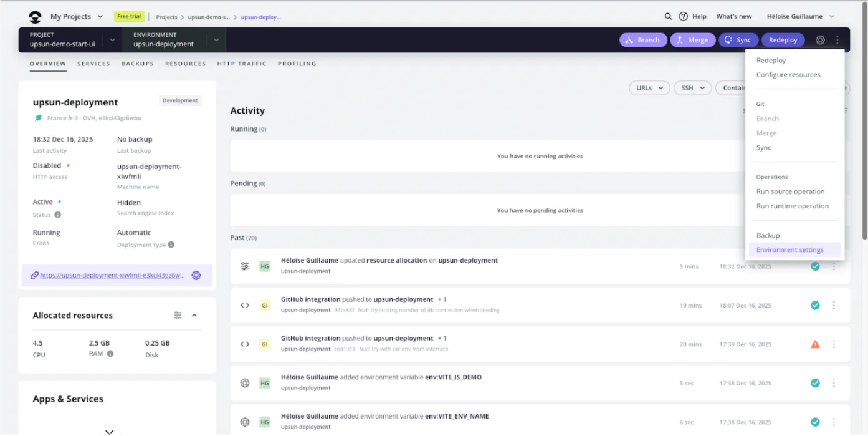Select Environment settings from the menu
This screenshot has width=868, height=436.
click(x=789, y=250)
